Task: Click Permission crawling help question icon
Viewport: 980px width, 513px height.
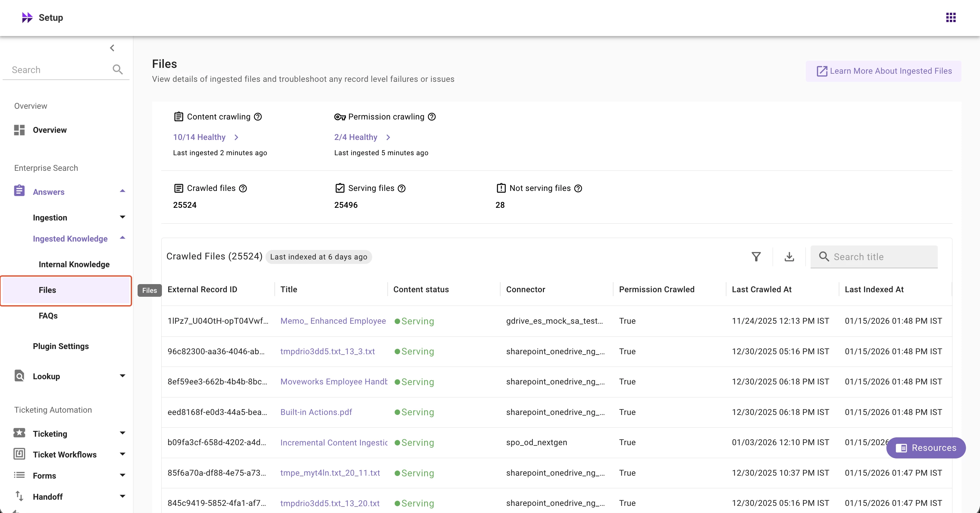Action: point(431,117)
